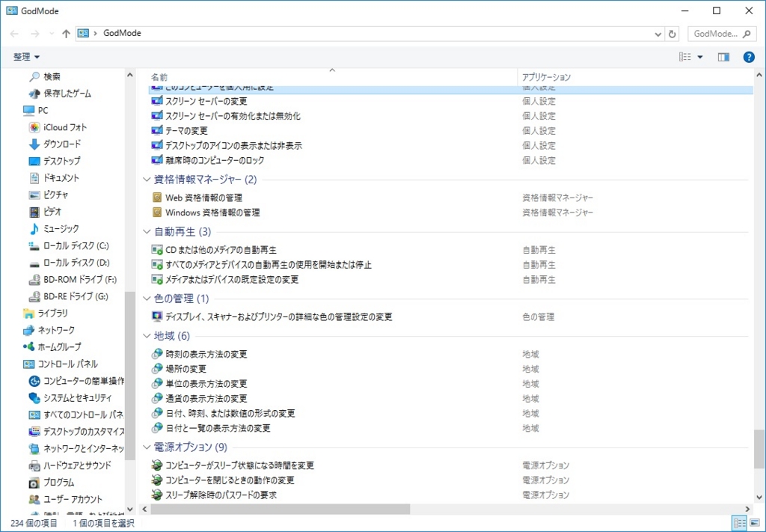Open 時刻の表示方法の変更
This screenshot has width=766, height=532.
pyautogui.click(x=206, y=354)
